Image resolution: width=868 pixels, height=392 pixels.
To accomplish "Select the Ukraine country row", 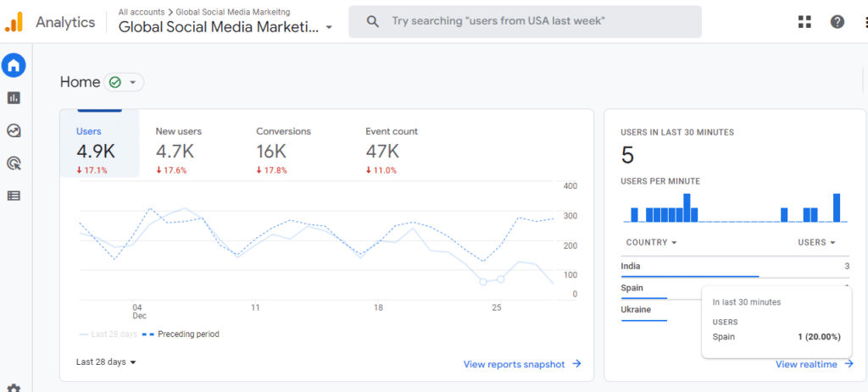I will 735,310.
